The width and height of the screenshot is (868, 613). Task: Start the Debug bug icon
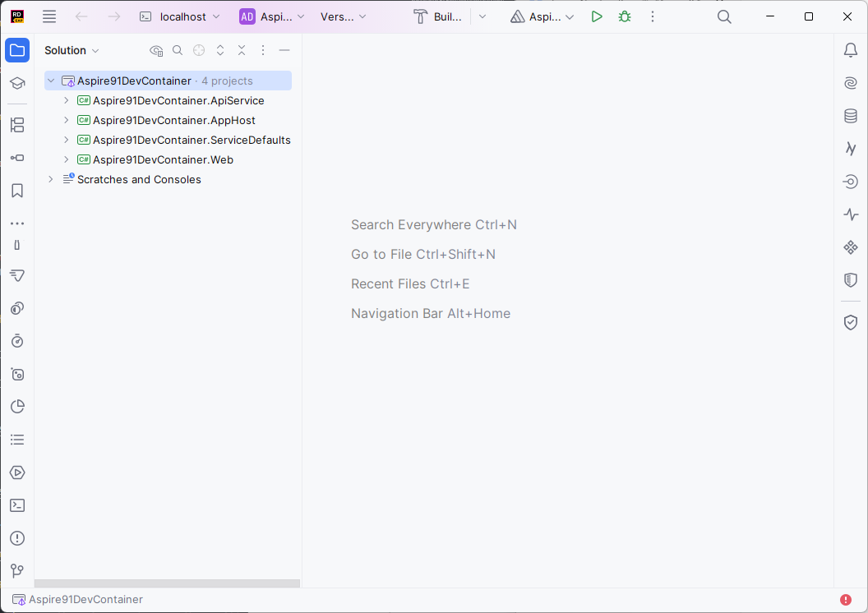coord(625,16)
